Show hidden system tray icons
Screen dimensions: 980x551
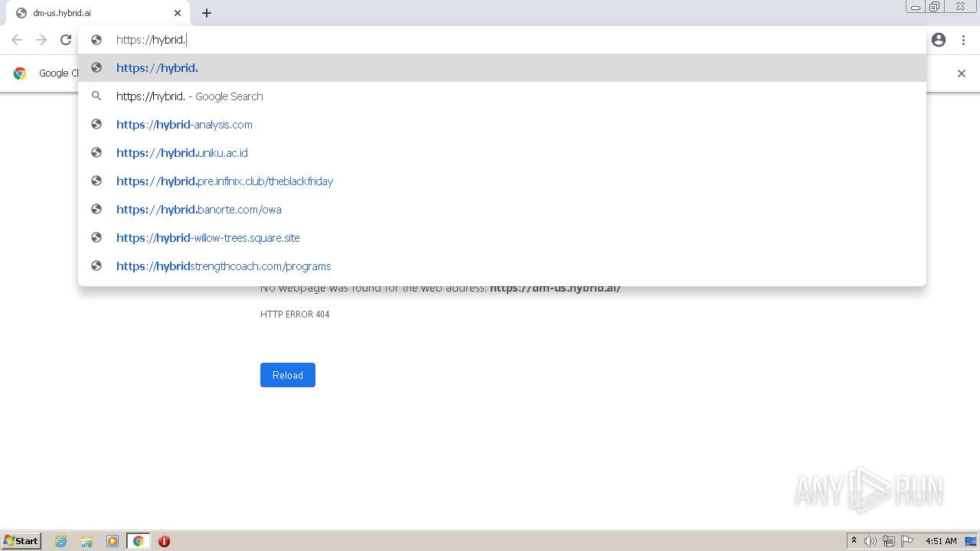(x=854, y=541)
